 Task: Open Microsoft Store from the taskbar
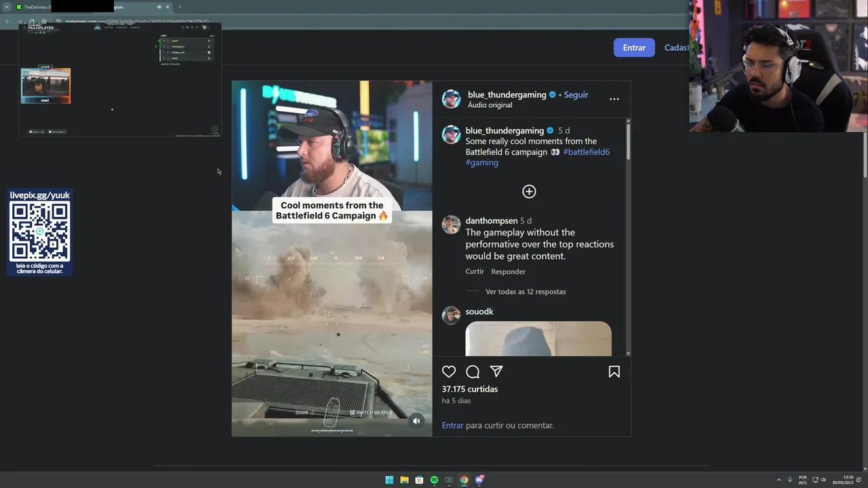[419, 480]
